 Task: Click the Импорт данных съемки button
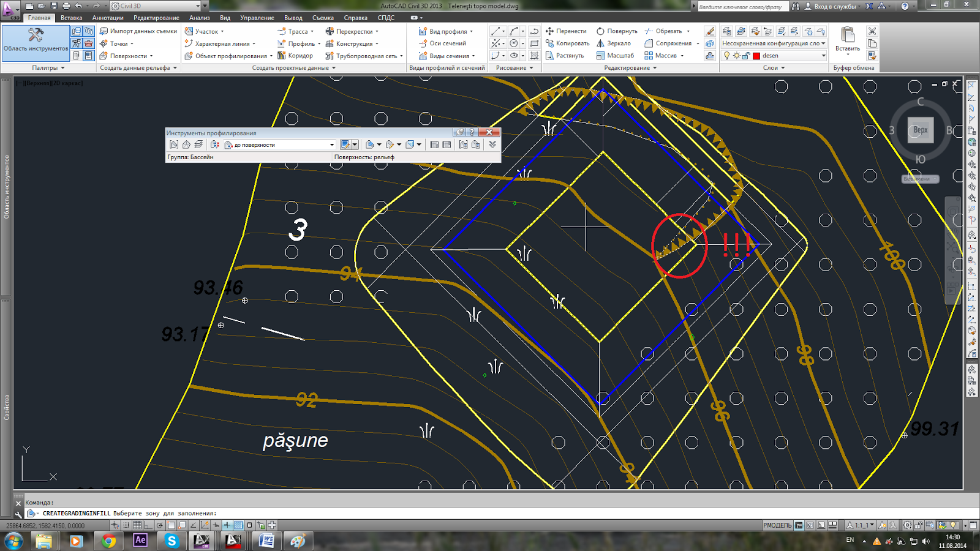coord(138,31)
